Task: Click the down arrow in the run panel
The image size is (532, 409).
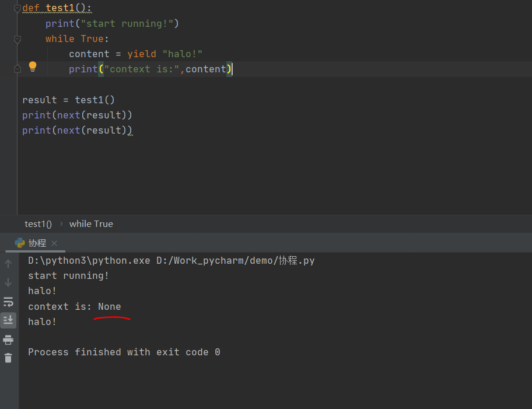Action: coord(9,282)
